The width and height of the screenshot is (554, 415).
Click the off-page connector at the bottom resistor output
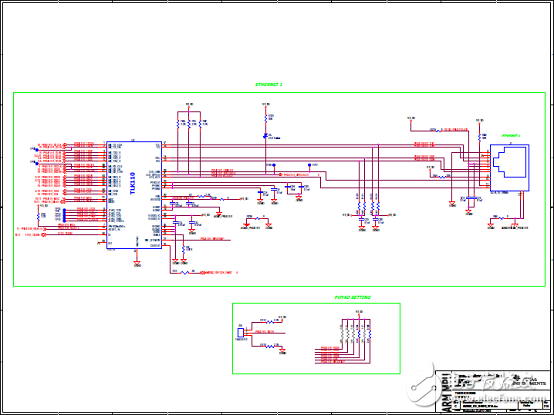(203, 273)
